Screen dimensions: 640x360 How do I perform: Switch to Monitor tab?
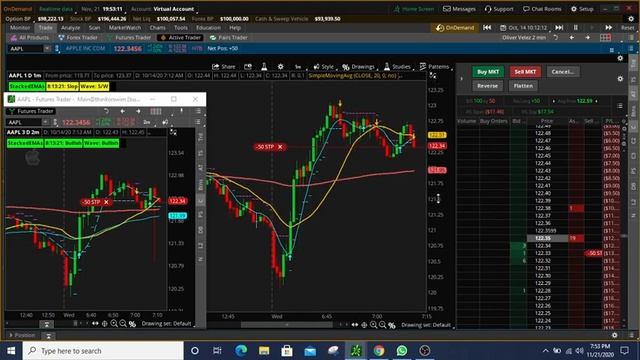[20, 28]
